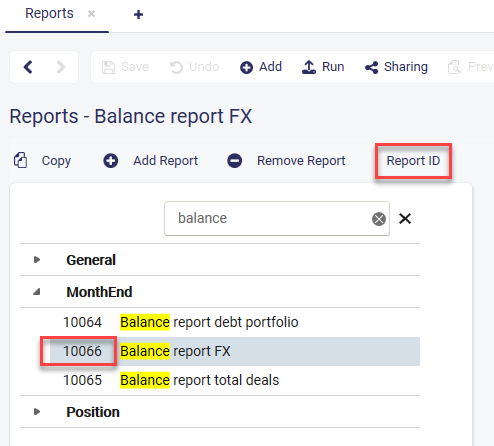494x446 pixels.
Task: Click the Copy document icon
Action: 21,160
